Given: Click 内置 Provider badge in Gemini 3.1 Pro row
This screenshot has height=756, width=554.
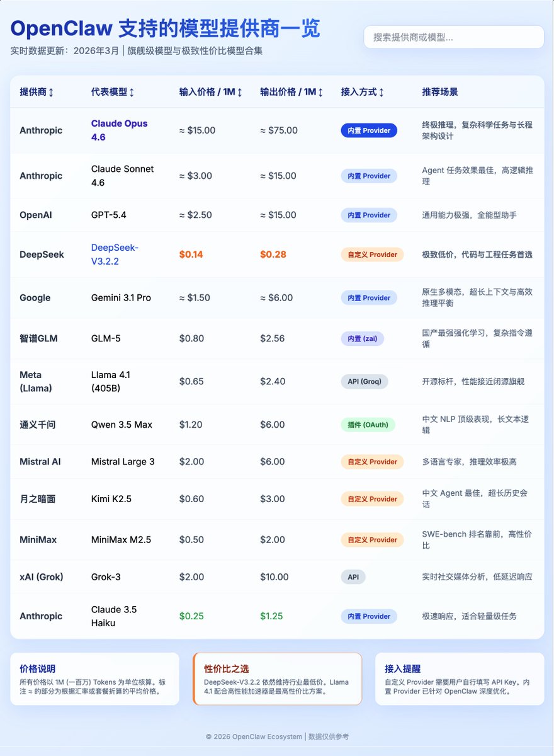Looking at the screenshot, I should tap(369, 297).
